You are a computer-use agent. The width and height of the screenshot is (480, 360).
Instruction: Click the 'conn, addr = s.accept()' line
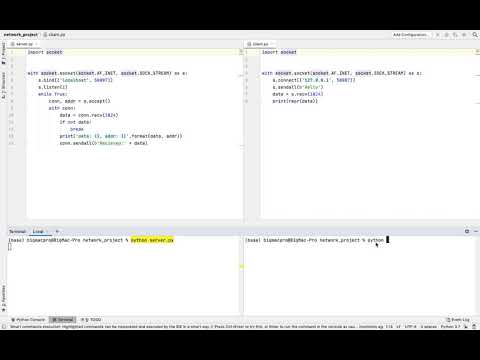tap(80, 101)
